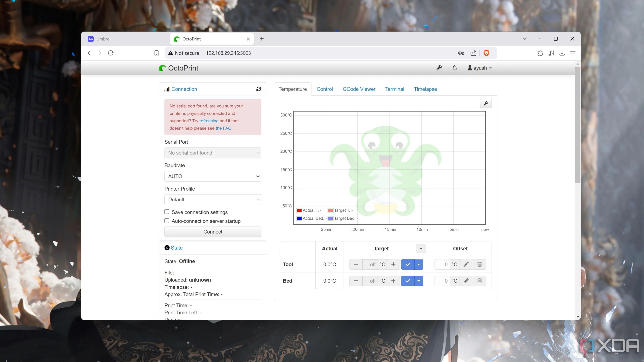The height and width of the screenshot is (362, 644).
Task: Clear Bed offset with trash icon
Action: pos(479,281)
